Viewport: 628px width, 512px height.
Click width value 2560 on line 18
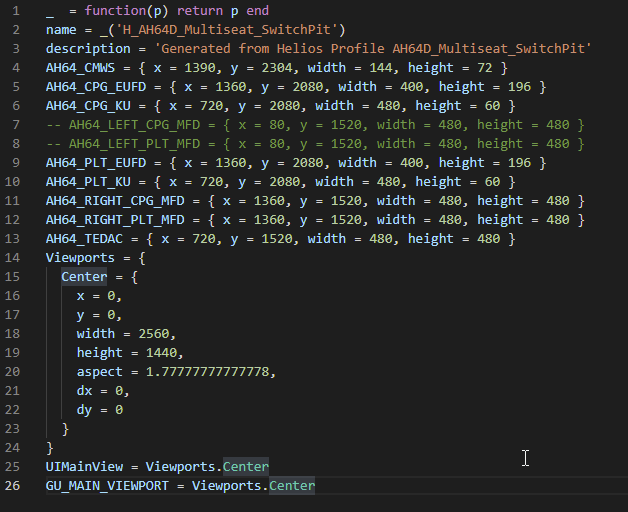[x=154, y=334]
